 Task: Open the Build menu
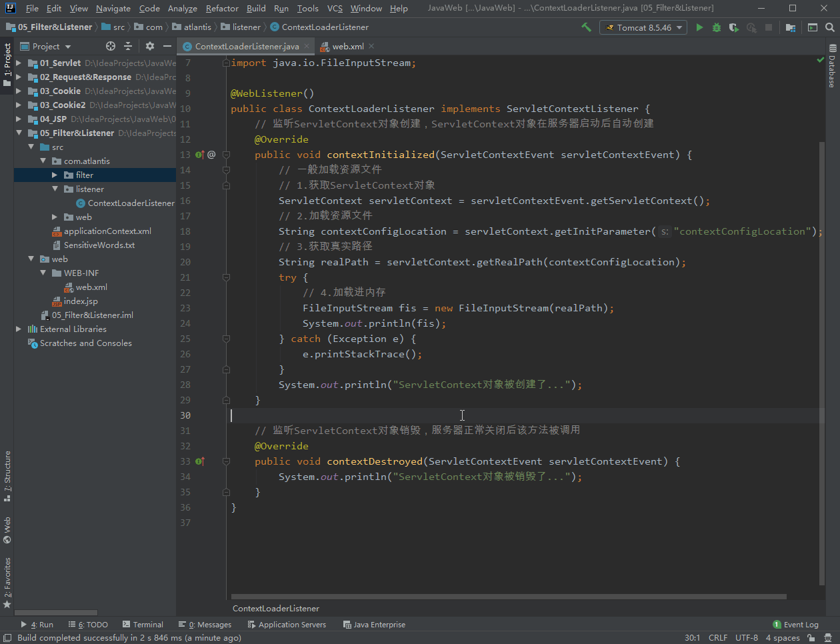coord(256,9)
